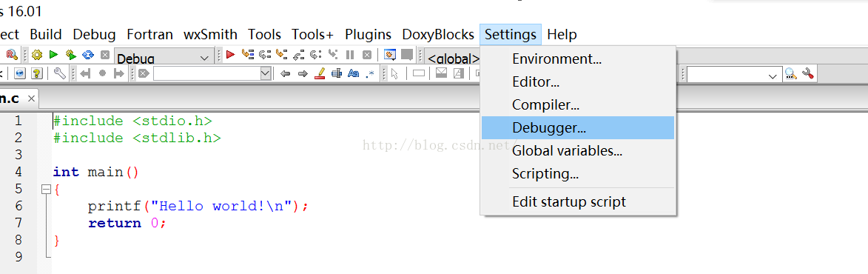Toggle the Selected text only icon
This screenshot has width=868, height=274.
336,73
